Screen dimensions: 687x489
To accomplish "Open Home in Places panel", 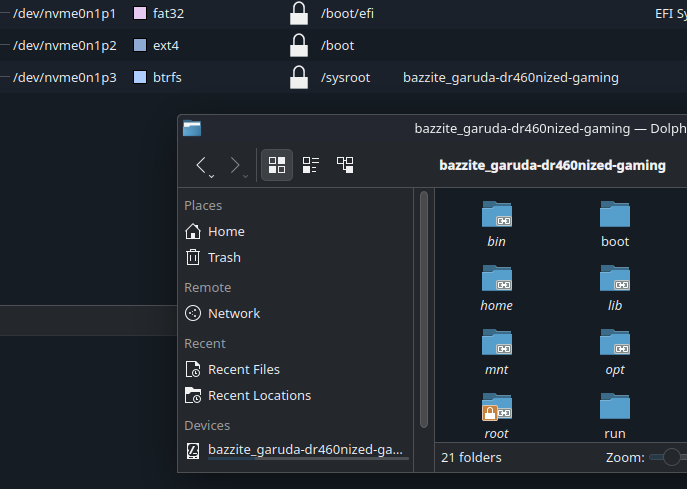I will 297,231.
